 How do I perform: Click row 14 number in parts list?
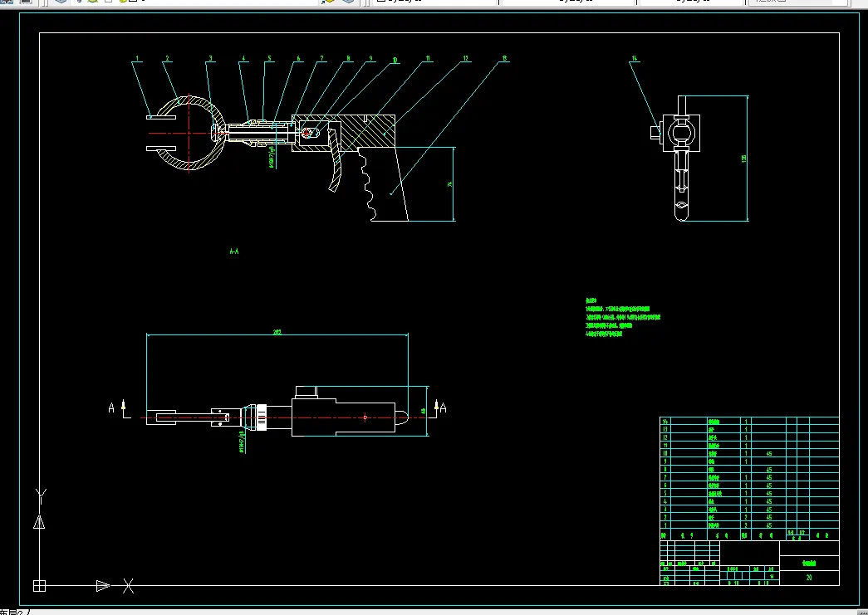pyautogui.click(x=664, y=422)
